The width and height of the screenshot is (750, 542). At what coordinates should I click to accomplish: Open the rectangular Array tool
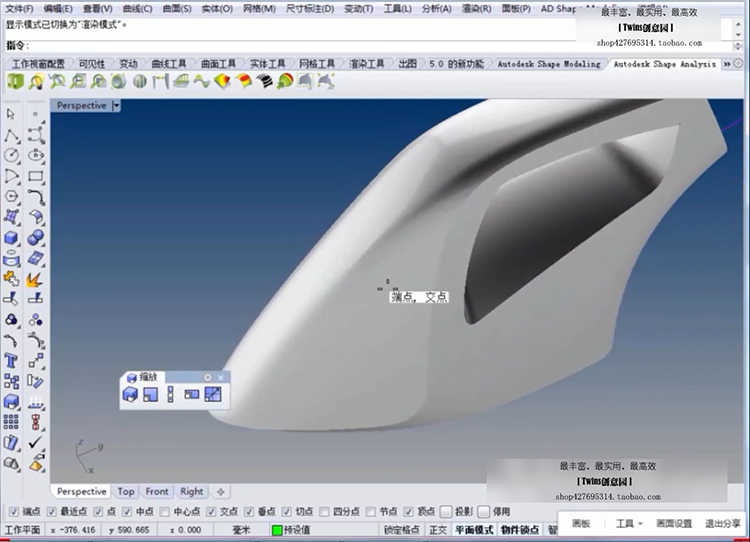coord(11,422)
